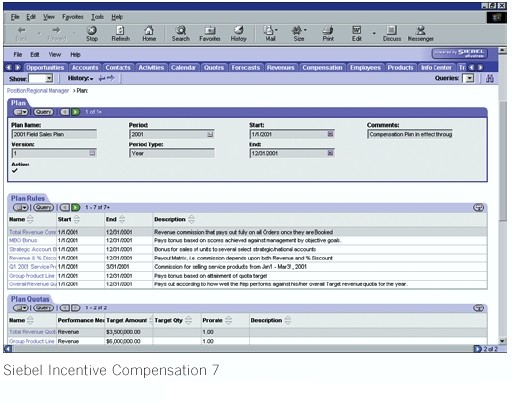Open the Q1 2001 Service rule link
Viewport: 513px width, 406px height.
pyautogui.click(x=33, y=267)
